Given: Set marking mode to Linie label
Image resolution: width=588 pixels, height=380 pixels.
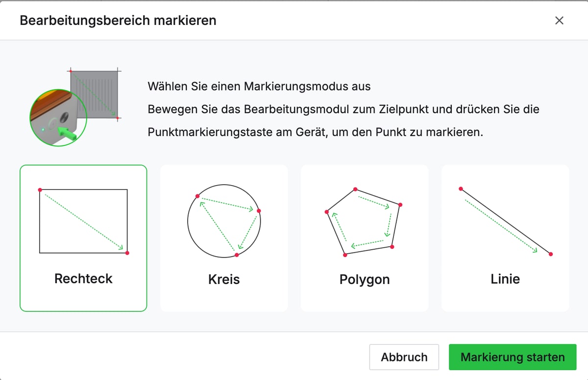Looking at the screenshot, I should 505,279.
